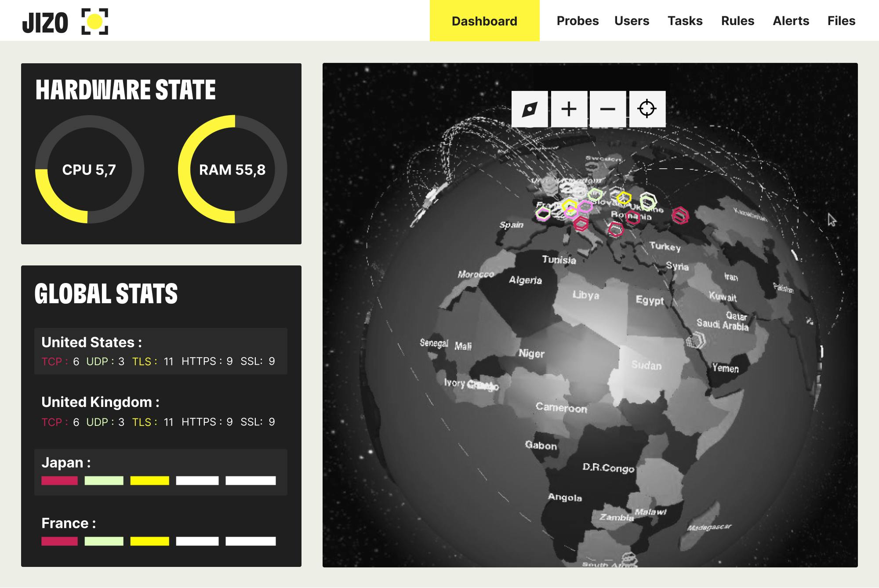Zoom out with the minus button
The height and width of the screenshot is (588, 879).
[x=607, y=109]
